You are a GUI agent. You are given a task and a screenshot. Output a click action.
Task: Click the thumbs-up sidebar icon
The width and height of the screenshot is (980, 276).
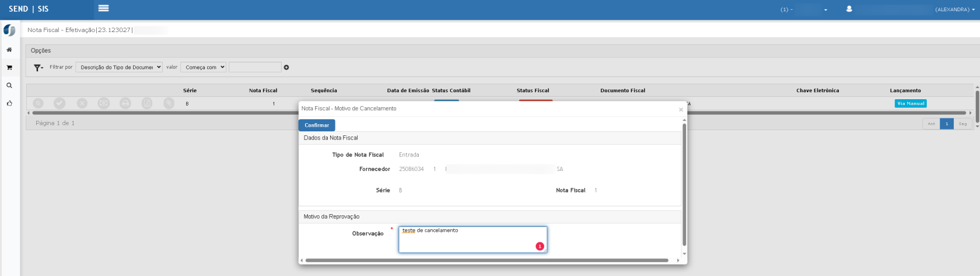coord(9,103)
